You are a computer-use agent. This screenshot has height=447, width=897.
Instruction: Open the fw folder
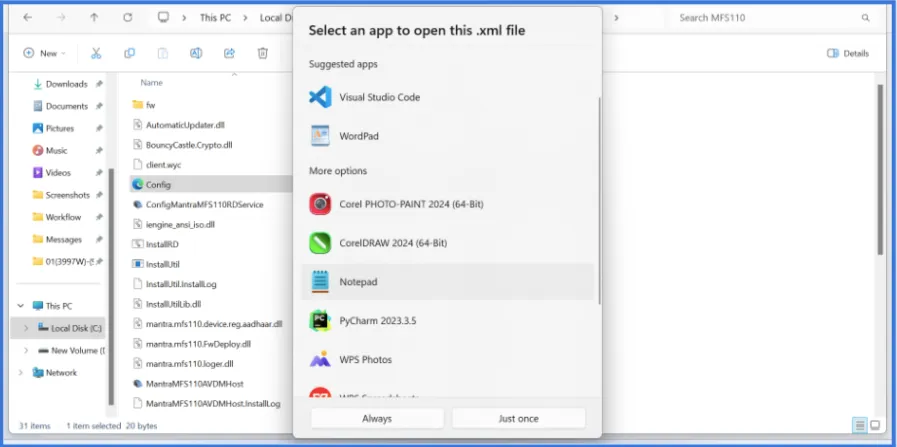150,105
